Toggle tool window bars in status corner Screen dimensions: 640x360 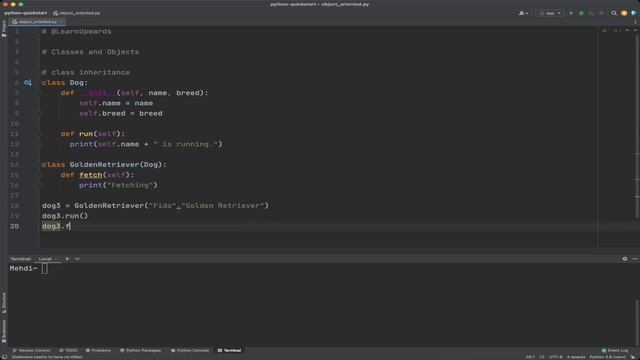point(4,357)
